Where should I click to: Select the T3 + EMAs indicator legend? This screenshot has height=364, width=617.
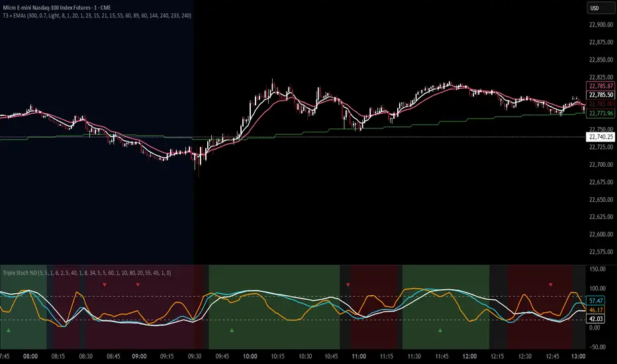pos(97,15)
